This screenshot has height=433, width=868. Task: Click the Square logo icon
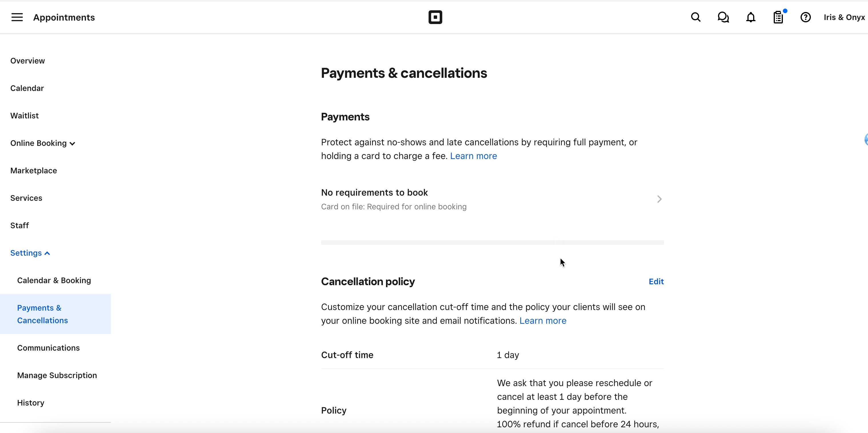point(435,17)
